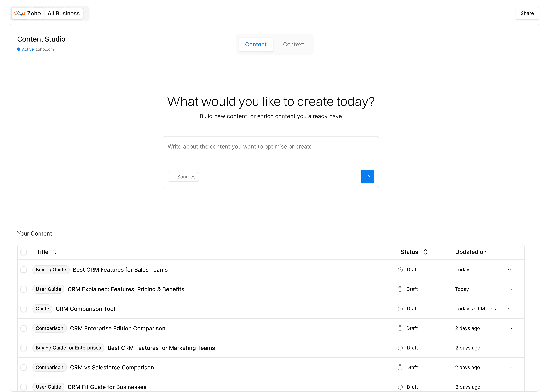549x392 pixels.
Task: Click User Guide tag on CRM Explained row
Action: [48, 289]
